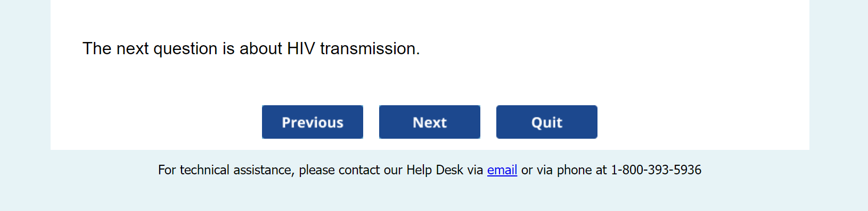Follow the underlined email link

[502, 170]
